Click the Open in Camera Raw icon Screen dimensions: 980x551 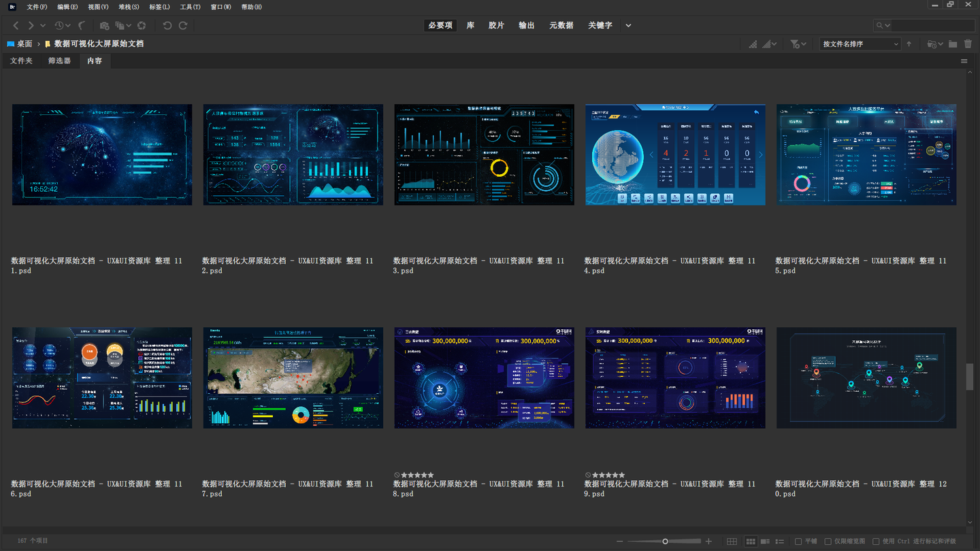142,26
